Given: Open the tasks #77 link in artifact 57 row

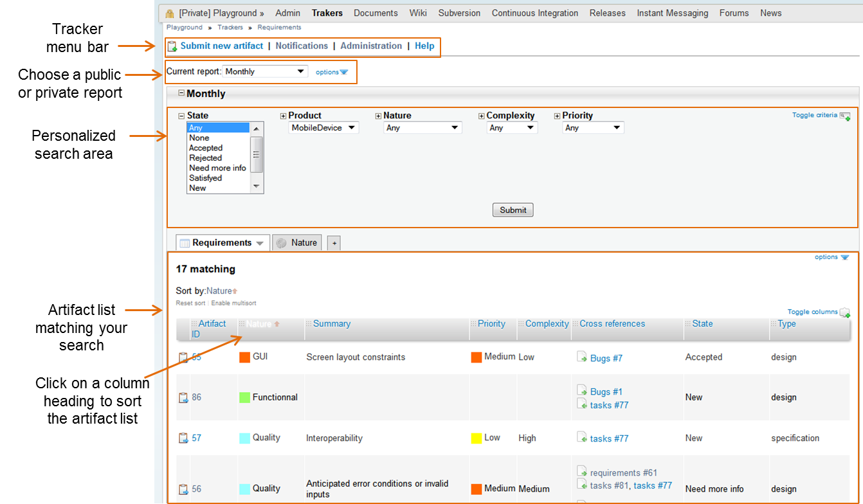Looking at the screenshot, I should click(609, 438).
